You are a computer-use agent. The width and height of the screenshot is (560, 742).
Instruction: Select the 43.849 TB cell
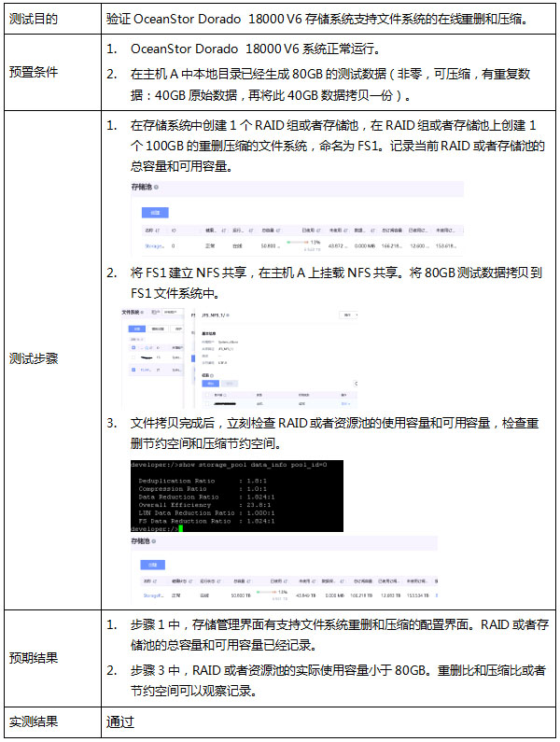point(306,595)
